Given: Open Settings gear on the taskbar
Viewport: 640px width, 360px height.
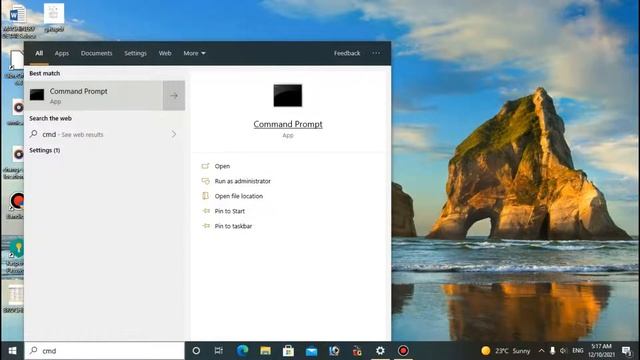Looking at the screenshot, I should (x=380, y=351).
